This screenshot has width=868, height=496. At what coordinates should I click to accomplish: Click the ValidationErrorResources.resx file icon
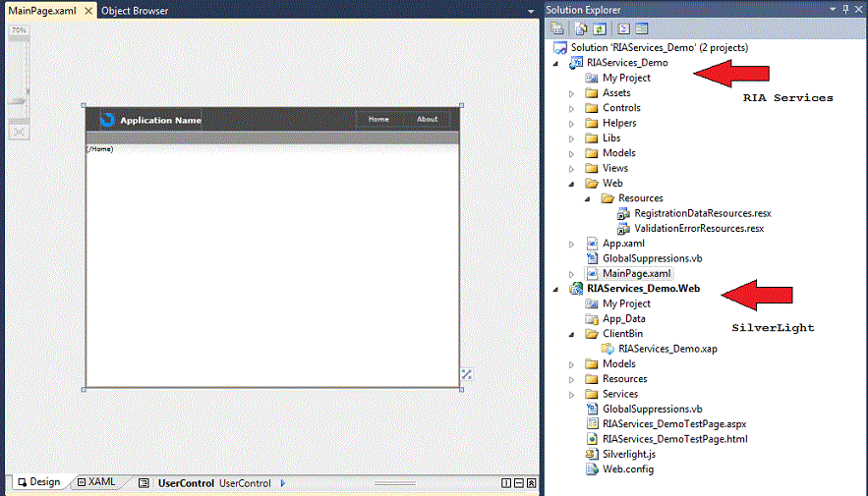pos(623,229)
